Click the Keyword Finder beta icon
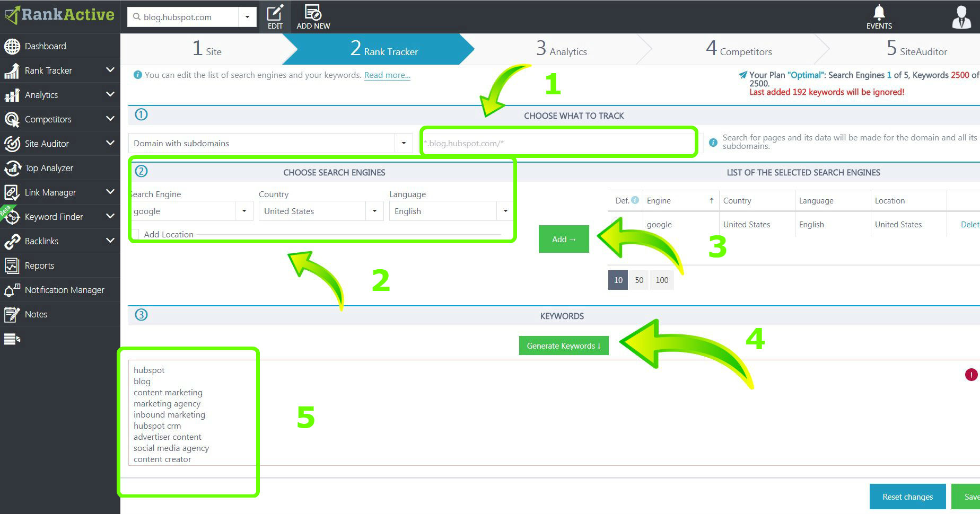The image size is (980, 514). click(12, 217)
